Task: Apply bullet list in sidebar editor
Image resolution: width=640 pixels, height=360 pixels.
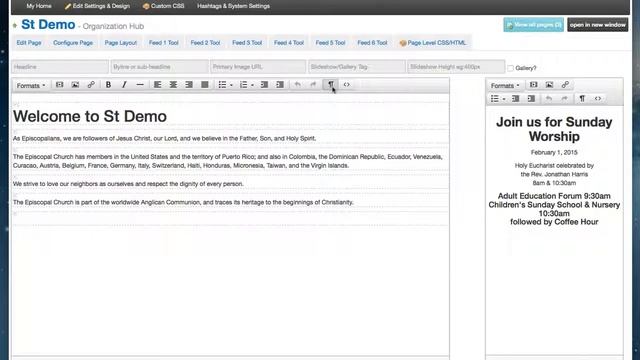Action: pos(494,99)
